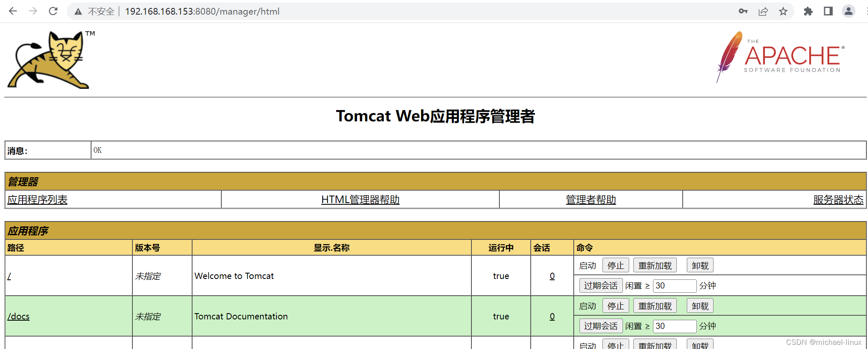Select the OK message text
Viewport: 868px width, 349px height.
pyautogui.click(x=97, y=150)
